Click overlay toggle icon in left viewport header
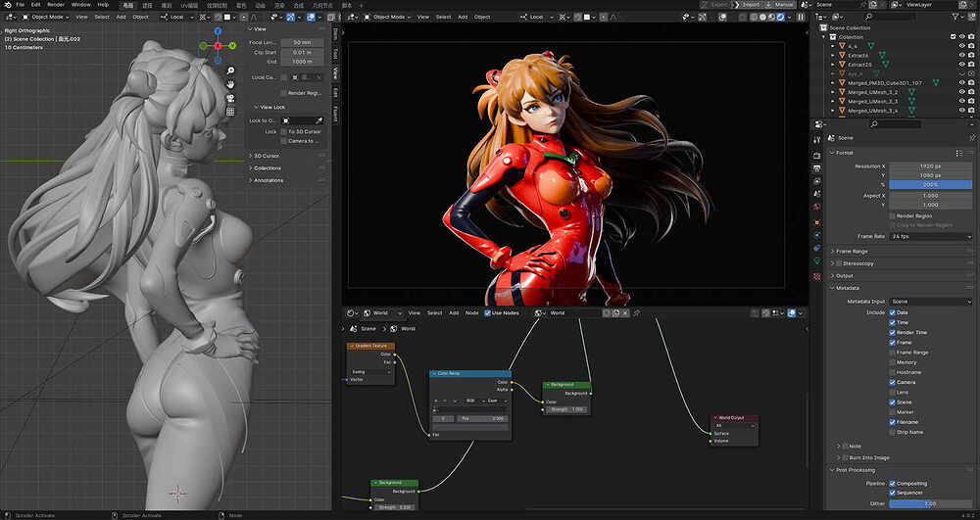980x520 pixels. coord(312,17)
